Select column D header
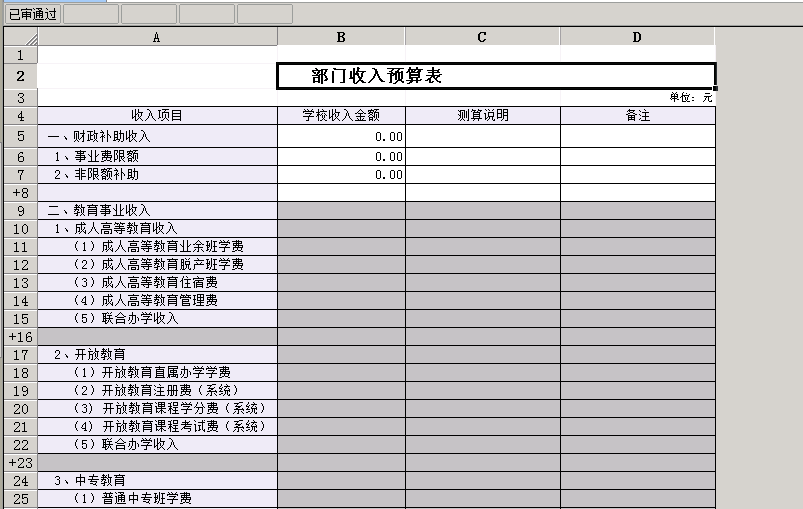 click(x=637, y=37)
